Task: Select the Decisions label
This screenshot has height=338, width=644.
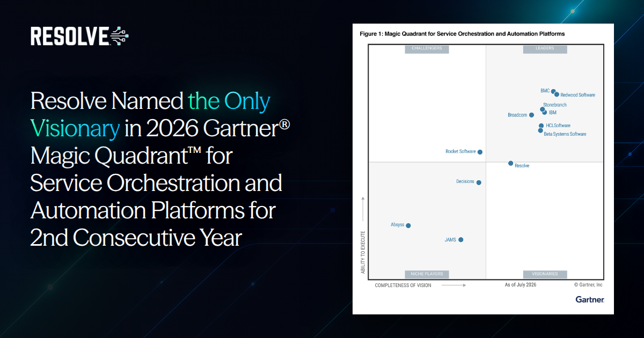Action: coord(465,181)
